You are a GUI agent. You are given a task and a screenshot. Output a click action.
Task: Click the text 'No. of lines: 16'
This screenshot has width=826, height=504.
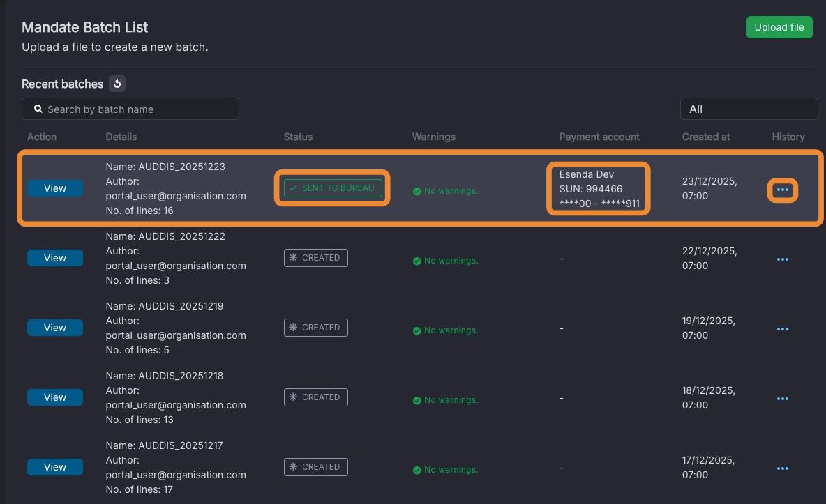[x=140, y=211]
